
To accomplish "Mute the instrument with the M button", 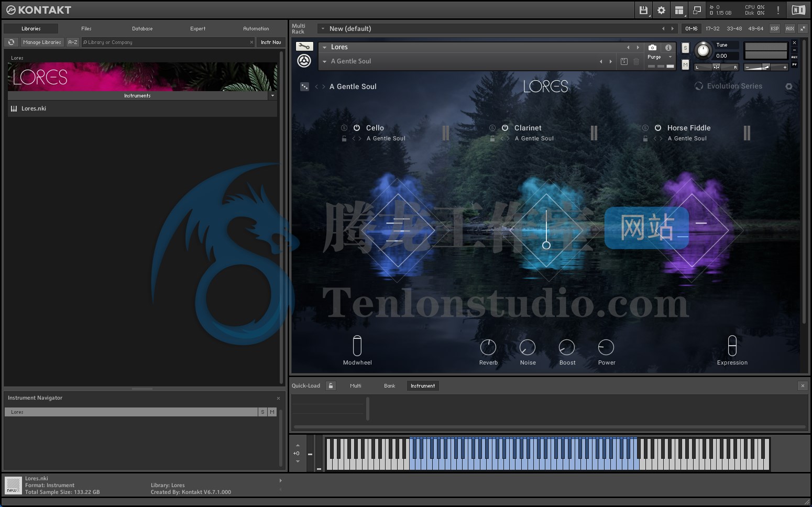I will 685,65.
